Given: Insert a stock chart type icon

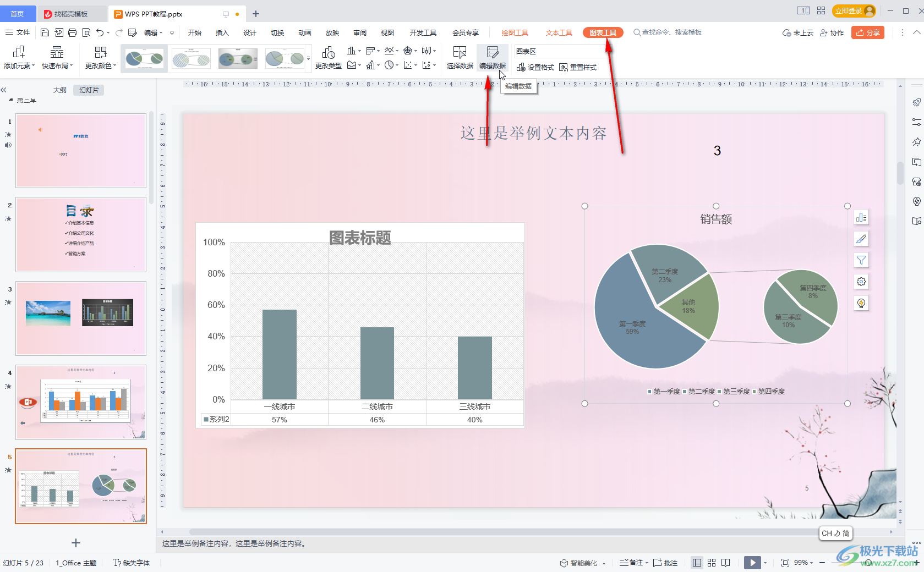Looking at the screenshot, I should click(427, 51).
